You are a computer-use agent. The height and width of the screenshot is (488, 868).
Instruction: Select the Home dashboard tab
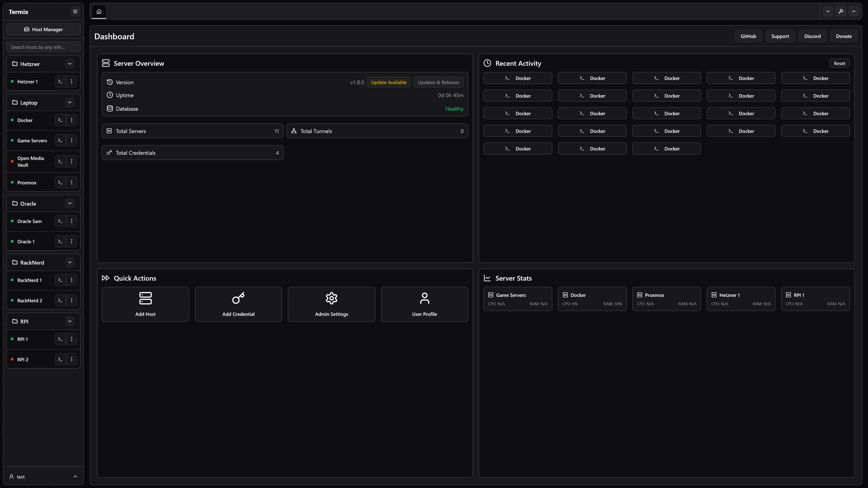pos(99,12)
